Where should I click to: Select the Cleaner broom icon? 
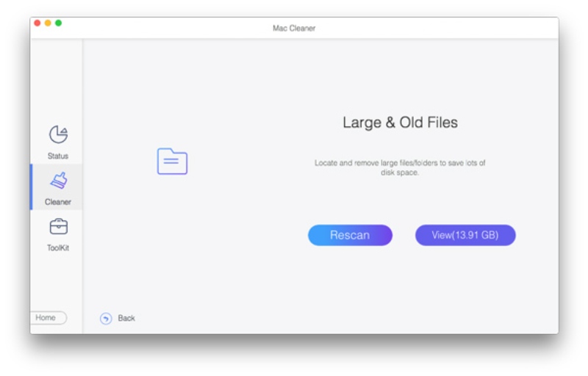(58, 181)
